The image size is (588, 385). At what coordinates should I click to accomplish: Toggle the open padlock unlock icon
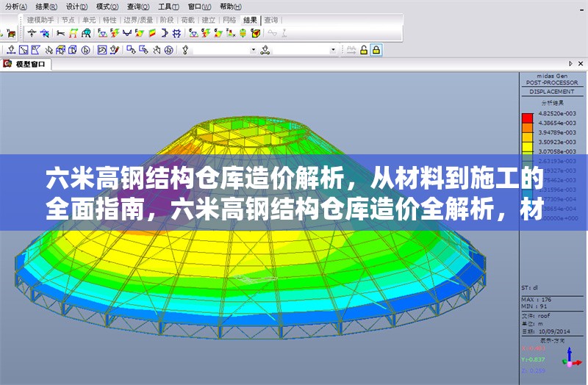[x=364, y=50]
